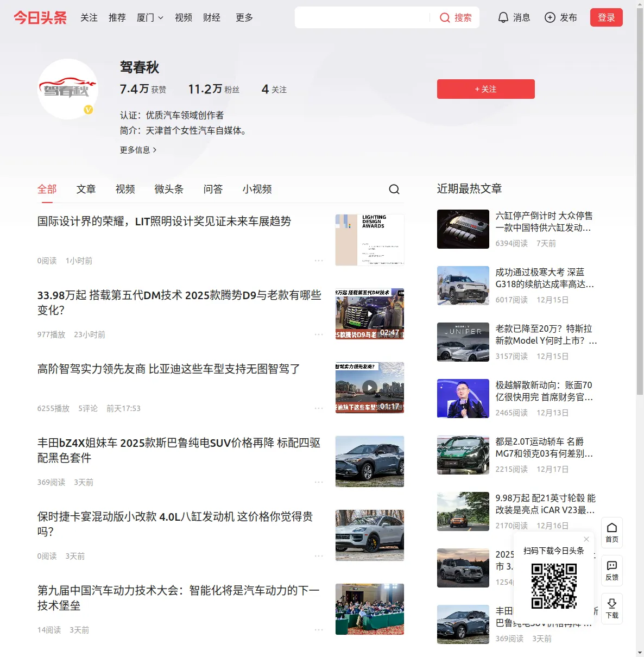
Task: Play the 腾势D9 video thumbnail
Action: pyautogui.click(x=370, y=314)
